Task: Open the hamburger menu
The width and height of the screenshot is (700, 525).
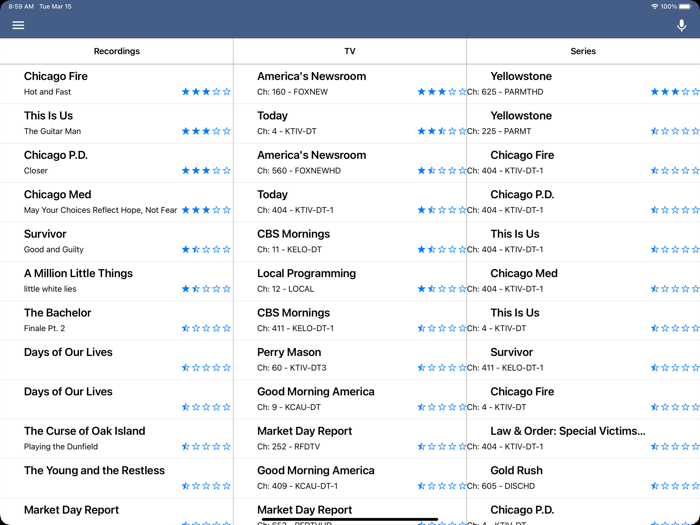Action: pos(18,25)
